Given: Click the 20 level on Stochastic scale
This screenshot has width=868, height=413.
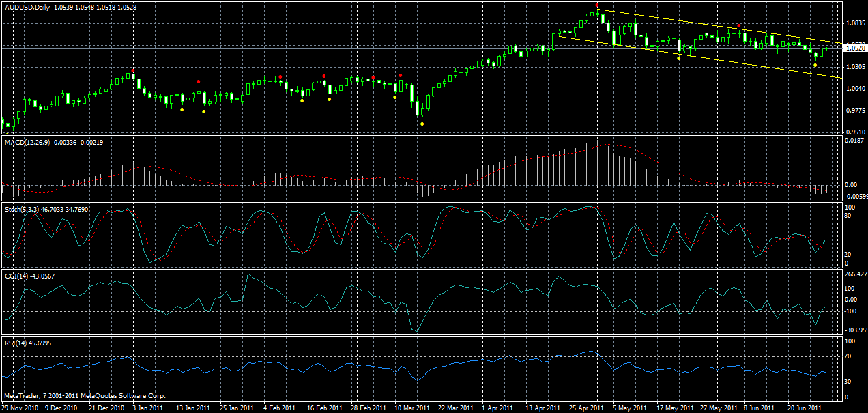Looking at the screenshot, I should [x=849, y=254].
